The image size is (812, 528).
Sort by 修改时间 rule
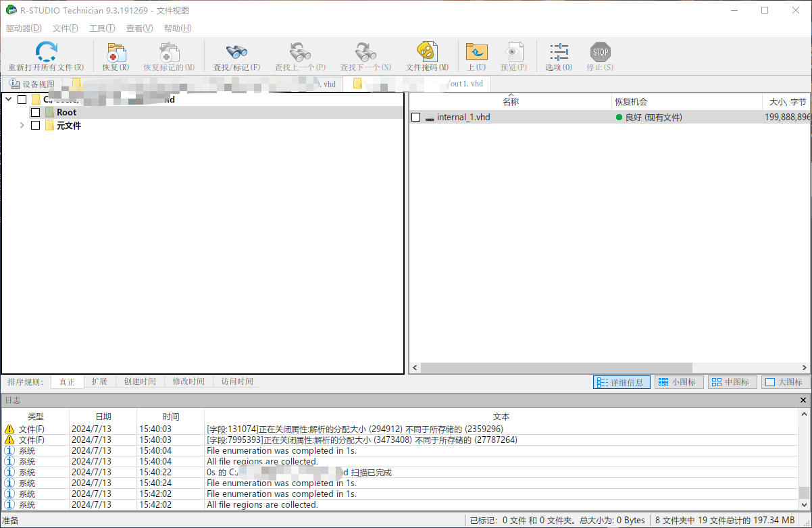click(188, 382)
